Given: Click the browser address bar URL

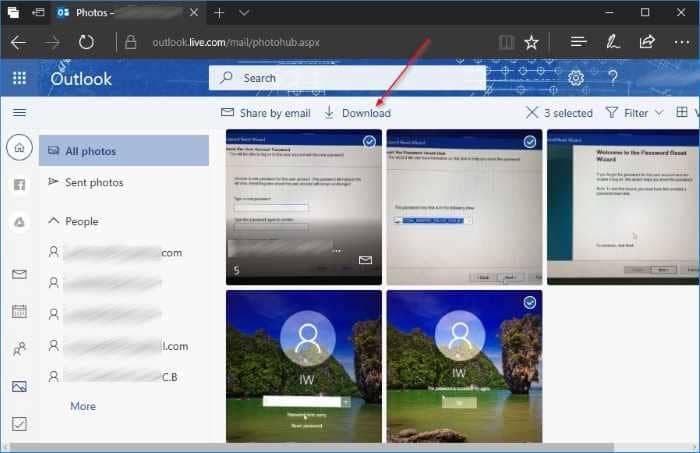Looking at the screenshot, I should 236,42.
